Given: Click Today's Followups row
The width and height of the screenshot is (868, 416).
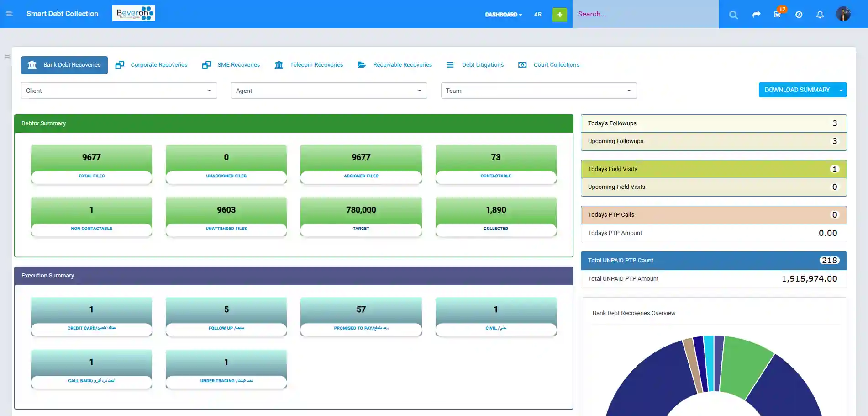Looking at the screenshot, I should (x=714, y=123).
